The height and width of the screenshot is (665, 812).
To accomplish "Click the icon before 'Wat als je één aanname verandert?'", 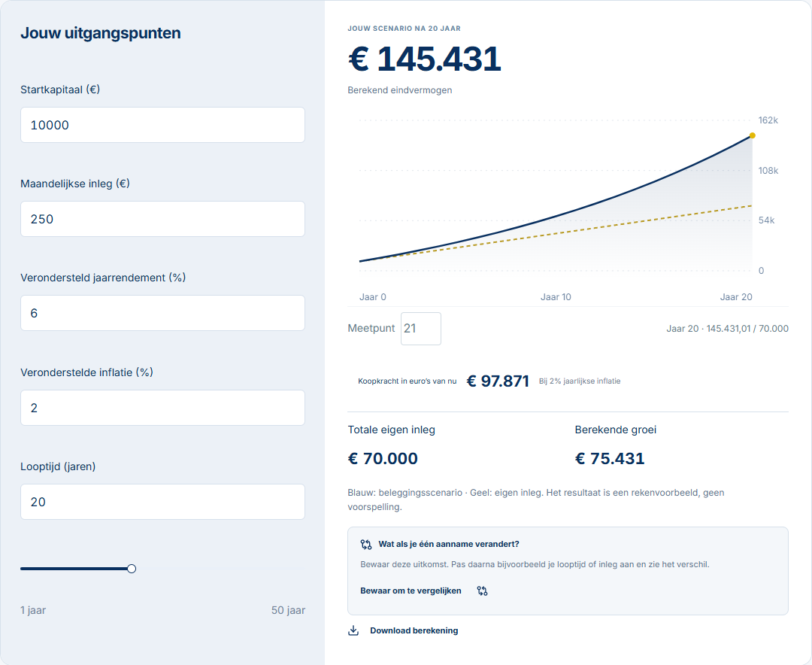I will 366,544.
